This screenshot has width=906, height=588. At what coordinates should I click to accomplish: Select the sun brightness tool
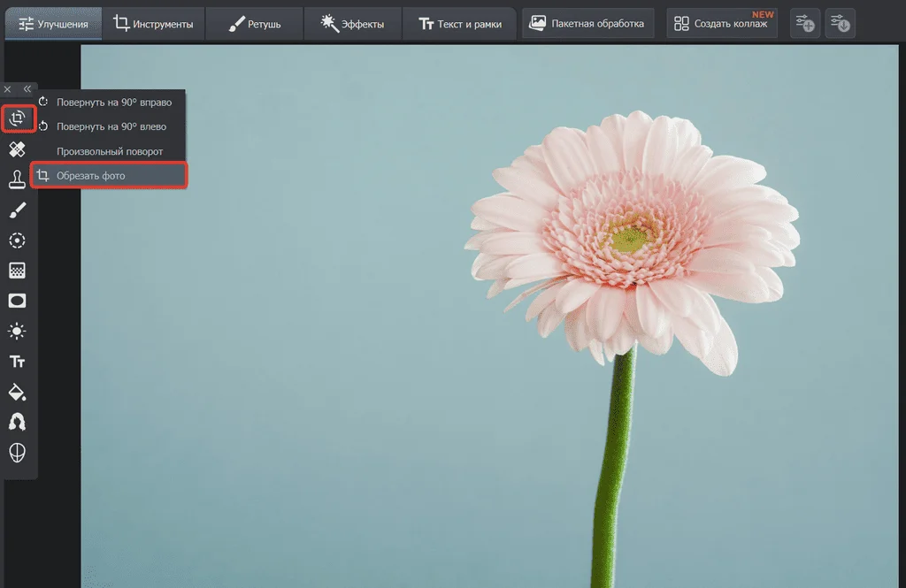pos(18,332)
